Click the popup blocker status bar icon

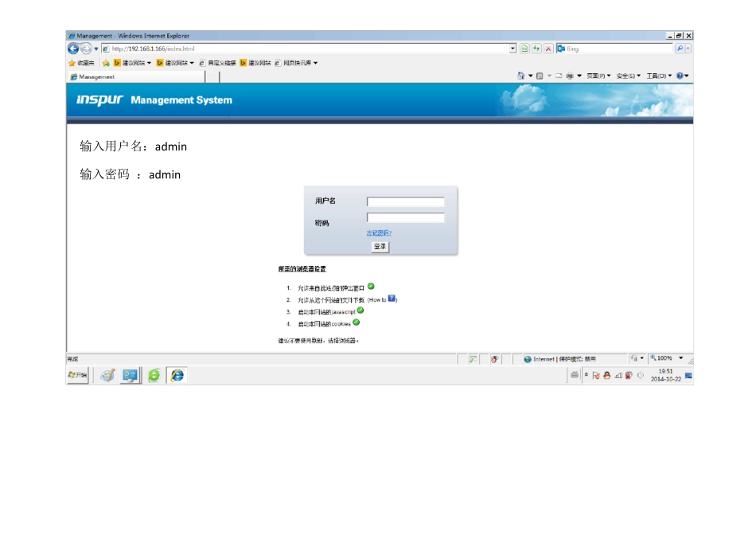coord(473,359)
